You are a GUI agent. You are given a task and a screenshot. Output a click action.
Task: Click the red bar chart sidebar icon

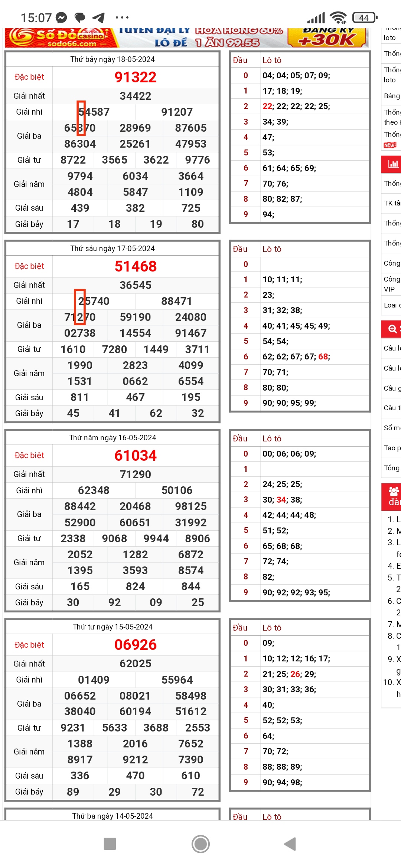[x=393, y=164]
